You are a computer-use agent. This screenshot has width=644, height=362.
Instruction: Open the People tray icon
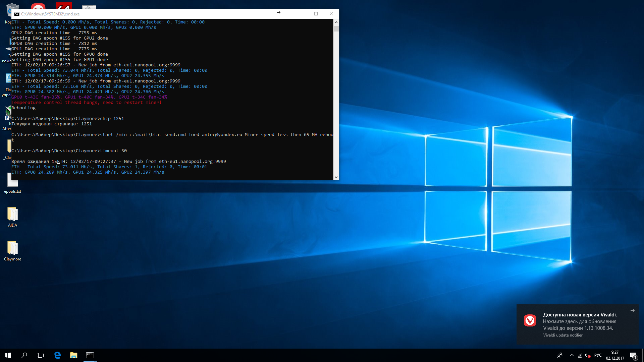click(559, 355)
